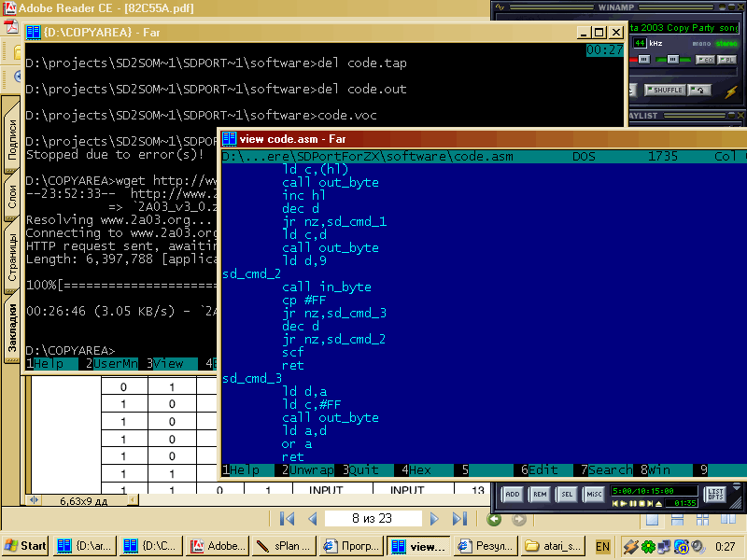Open playlist ADD menu button

click(513, 493)
